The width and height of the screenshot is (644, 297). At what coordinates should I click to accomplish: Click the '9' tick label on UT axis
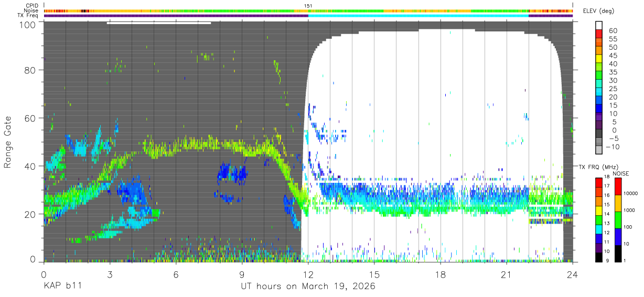242,274
